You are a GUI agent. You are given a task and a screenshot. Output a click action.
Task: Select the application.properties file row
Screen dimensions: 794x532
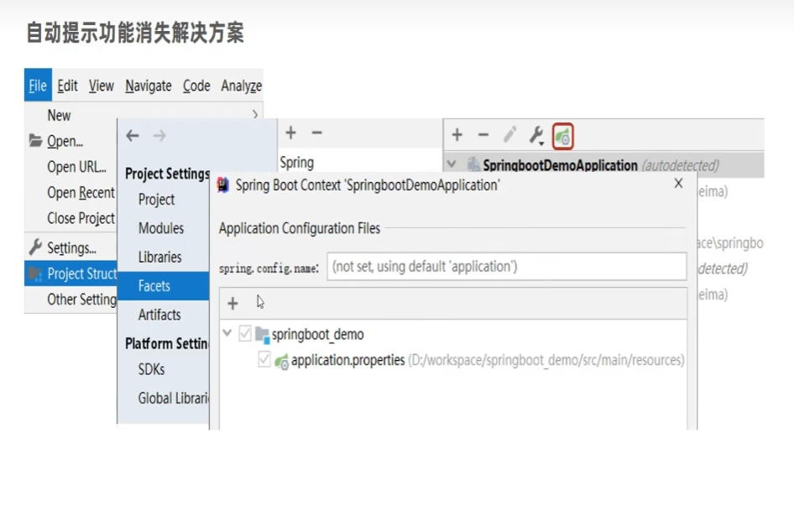(x=471, y=360)
